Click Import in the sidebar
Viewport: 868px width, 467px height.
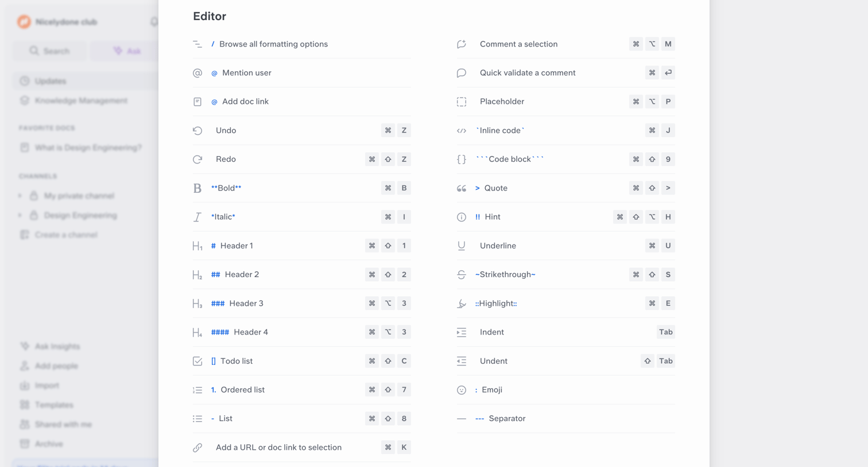click(x=40, y=386)
